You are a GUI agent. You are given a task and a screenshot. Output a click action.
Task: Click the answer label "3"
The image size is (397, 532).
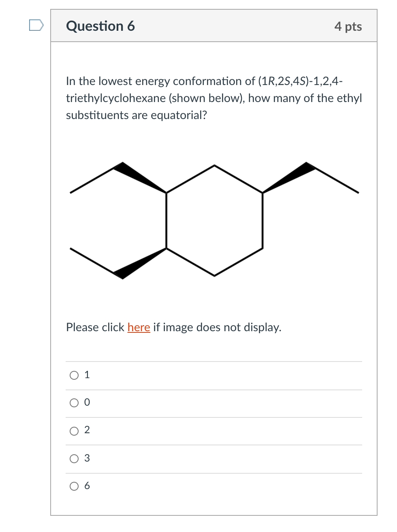[x=87, y=458]
